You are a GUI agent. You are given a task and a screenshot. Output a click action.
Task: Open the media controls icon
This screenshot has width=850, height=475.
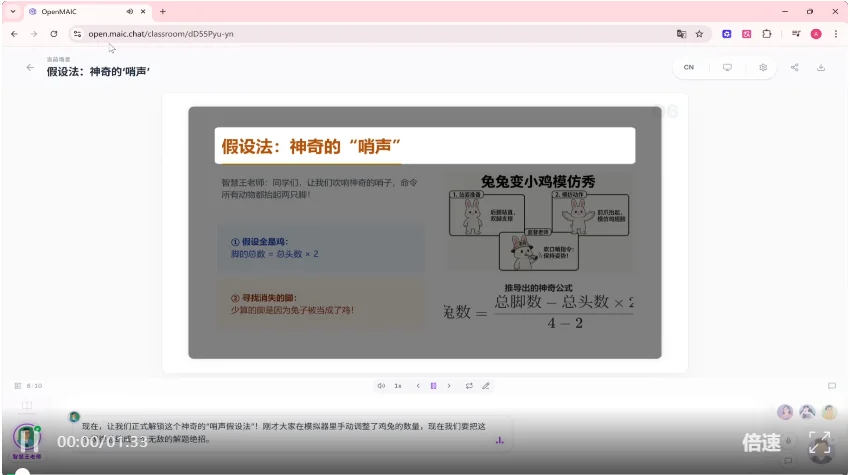click(796, 34)
